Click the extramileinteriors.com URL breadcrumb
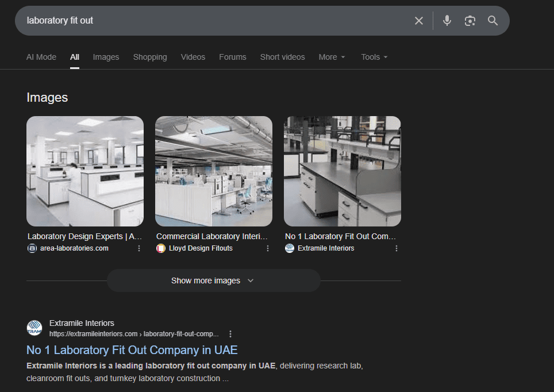 [x=134, y=334]
